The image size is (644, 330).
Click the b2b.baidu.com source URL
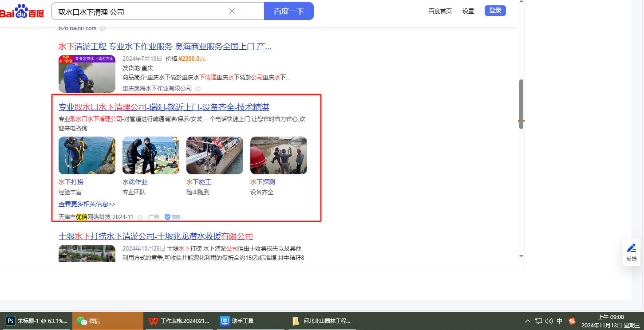point(77,28)
